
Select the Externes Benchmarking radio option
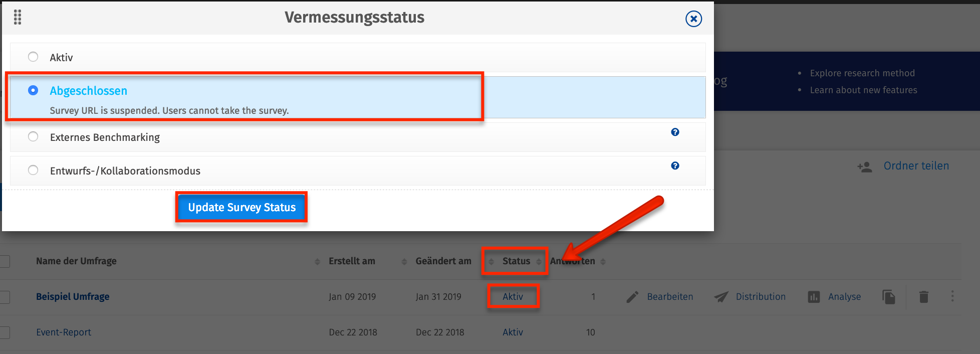point(33,136)
